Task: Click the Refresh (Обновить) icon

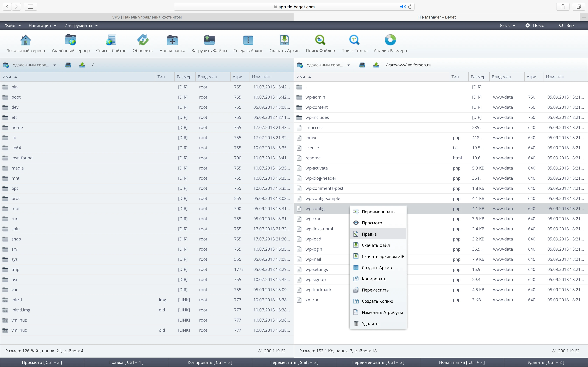Action: [x=143, y=40]
